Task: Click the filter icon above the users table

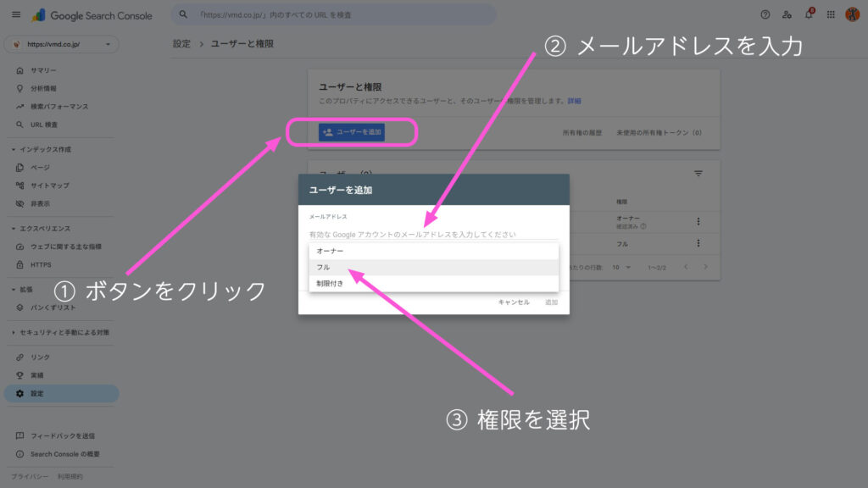Action: pyautogui.click(x=698, y=173)
